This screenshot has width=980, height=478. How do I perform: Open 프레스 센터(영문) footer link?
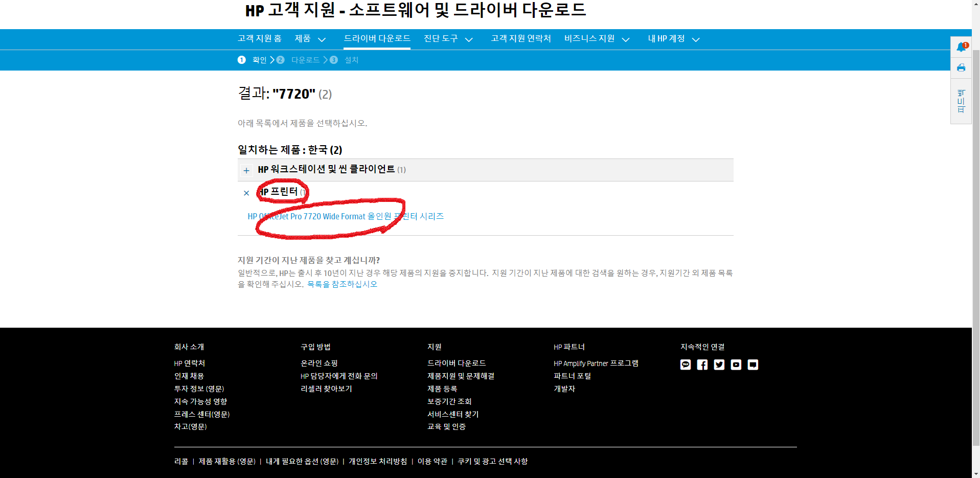(x=202, y=415)
